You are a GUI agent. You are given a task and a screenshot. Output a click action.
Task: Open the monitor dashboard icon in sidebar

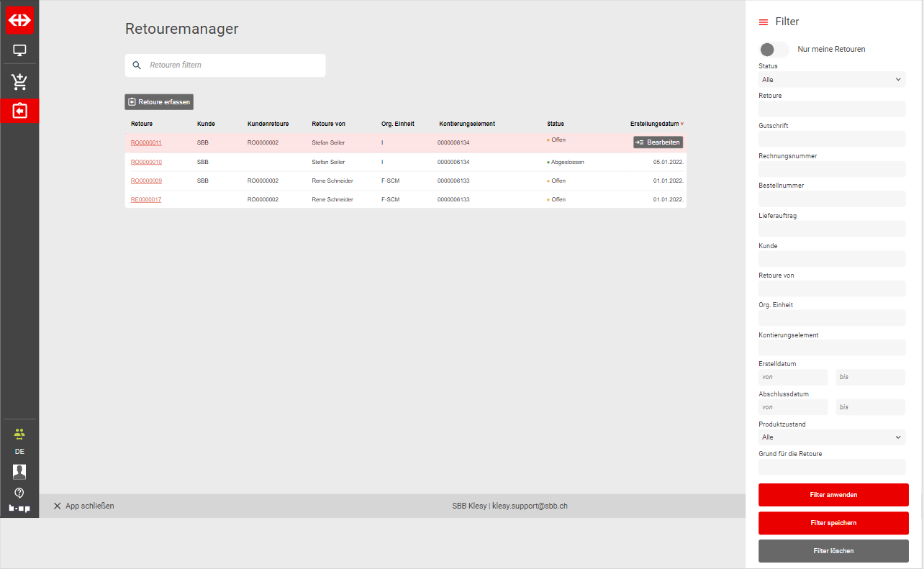click(19, 51)
